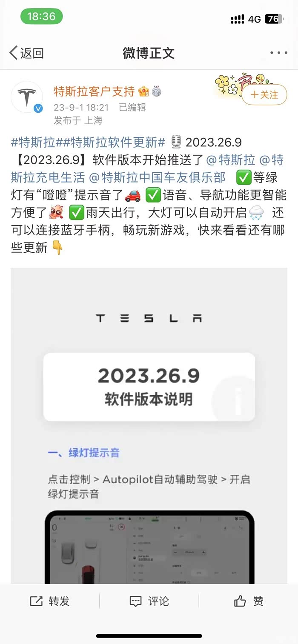Viewport: 298px width, 644px height.
Task: Tap the repost (转发) icon
Action: pos(37,601)
